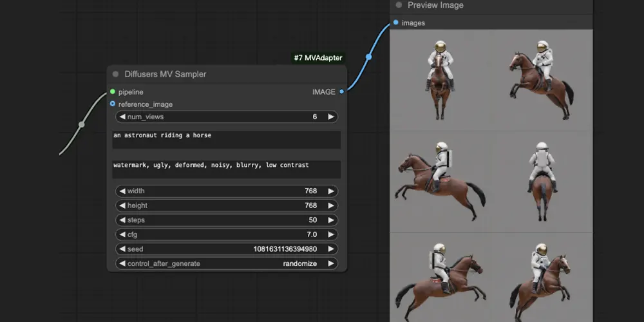Click the Preview Image node title
The image size is (644, 322).
[x=435, y=5]
